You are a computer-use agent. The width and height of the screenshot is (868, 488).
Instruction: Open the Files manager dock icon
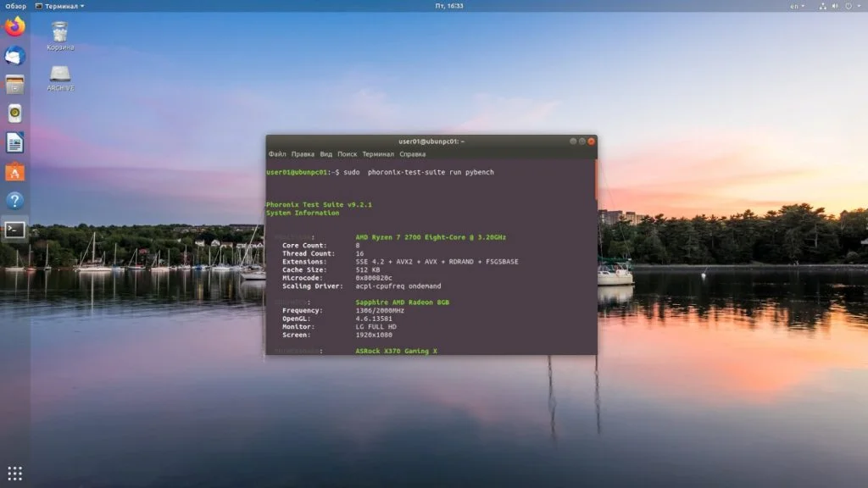click(15, 85)
